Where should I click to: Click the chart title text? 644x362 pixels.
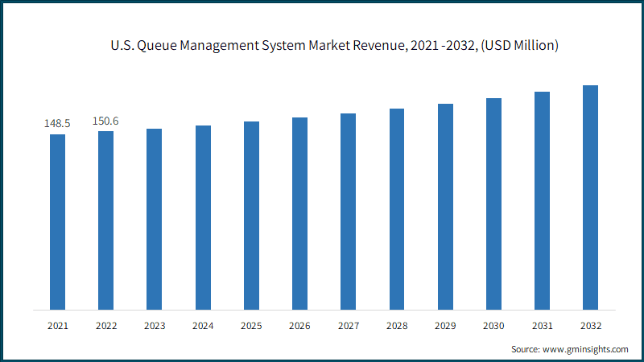[334, 45]
